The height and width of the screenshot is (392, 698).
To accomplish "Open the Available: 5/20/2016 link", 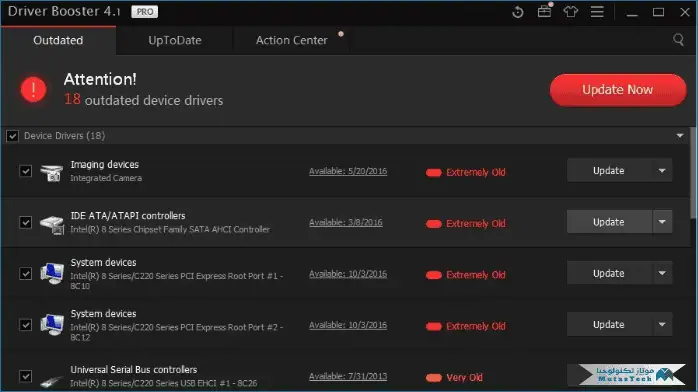I will click(348, 171).
